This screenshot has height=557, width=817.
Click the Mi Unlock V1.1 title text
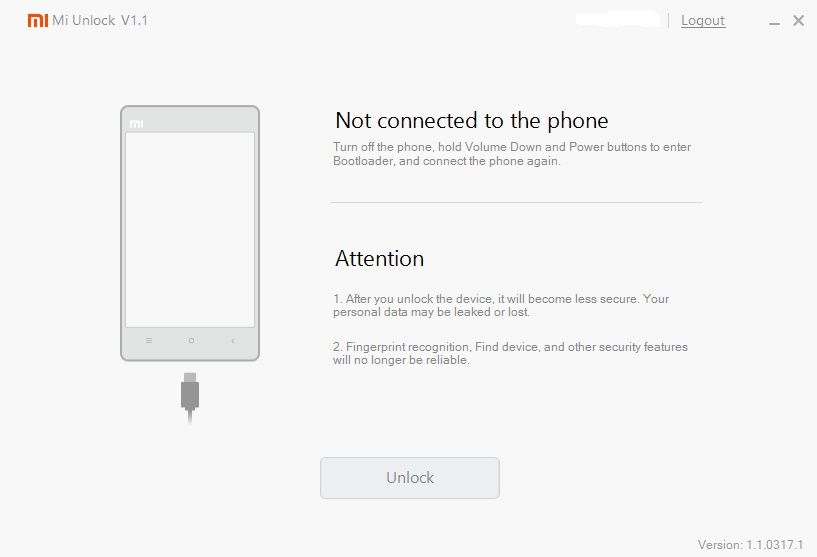coord(100,20)
